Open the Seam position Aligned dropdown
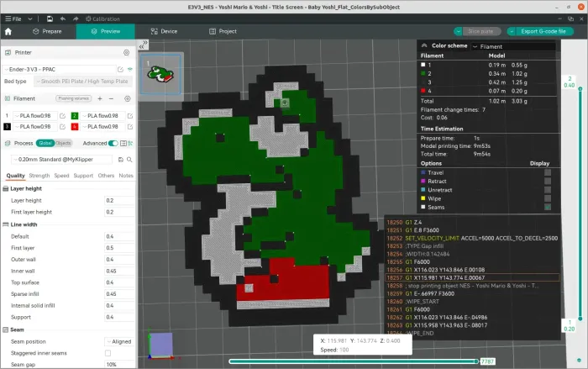 pyautogui.click(x=119, y=341)
